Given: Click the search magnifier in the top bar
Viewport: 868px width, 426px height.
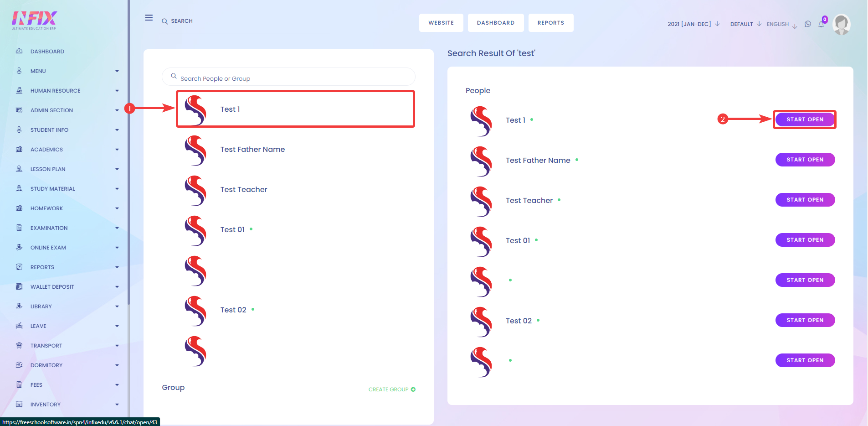Looking at the screenshot, I should point(164,21).
